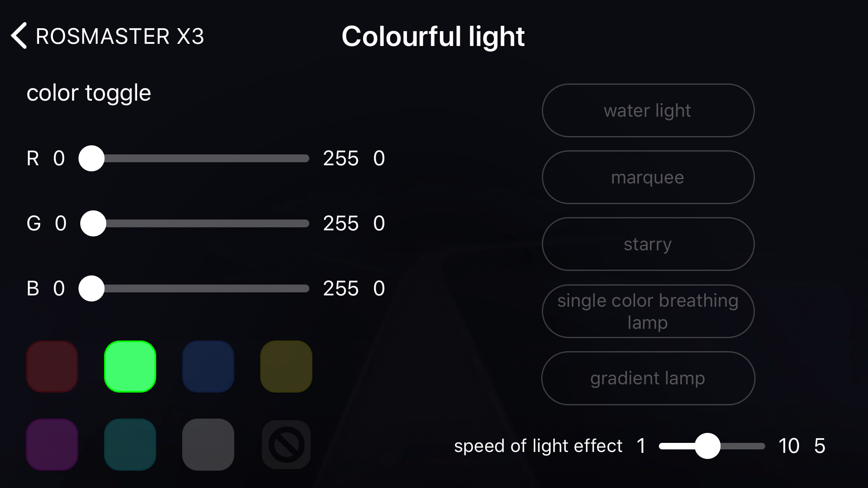Go back using the left chevron arrow
868x488 pixels.
click(x=19, y=36)
